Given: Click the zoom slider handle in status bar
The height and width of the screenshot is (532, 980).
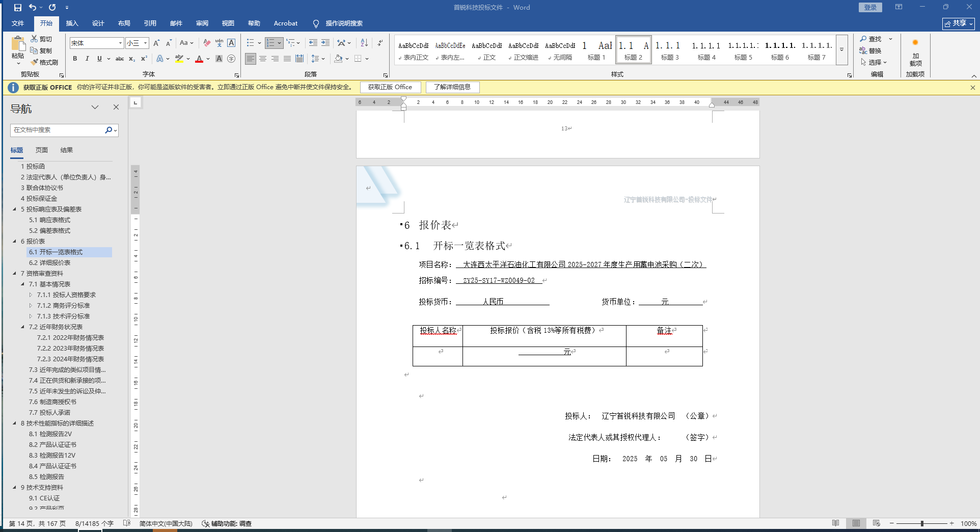Looking at the screenshot, I should (x=922, y=523).
